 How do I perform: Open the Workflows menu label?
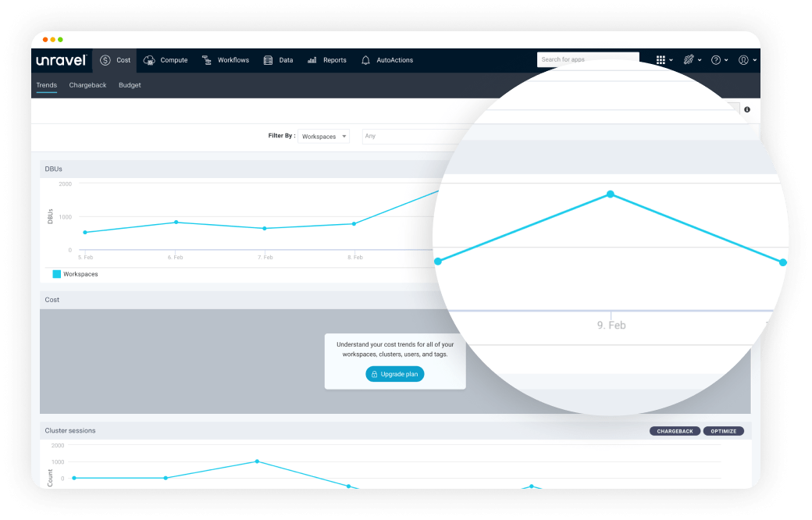click(x=233, y=60)
